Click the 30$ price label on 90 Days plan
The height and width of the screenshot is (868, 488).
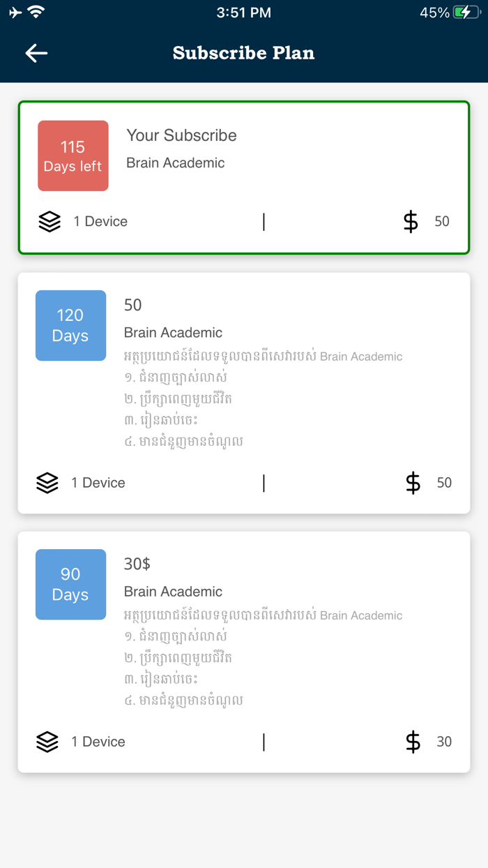136,563
